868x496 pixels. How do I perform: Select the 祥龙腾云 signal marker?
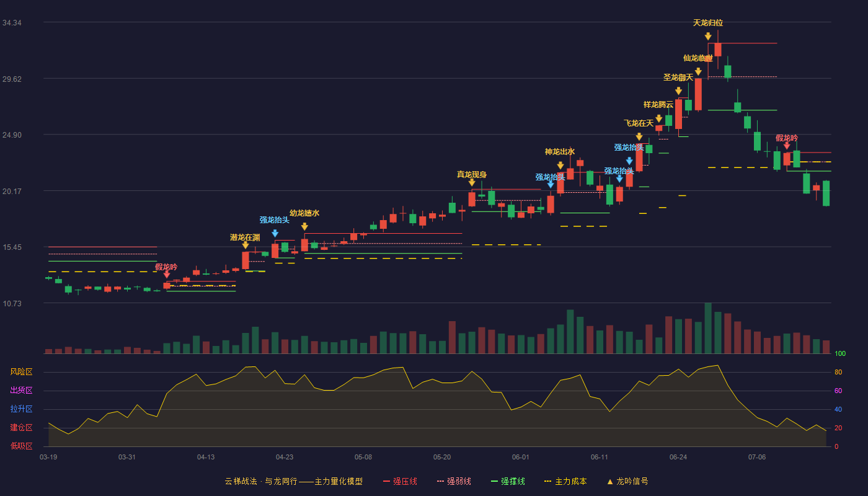click(x=658, y=118)
